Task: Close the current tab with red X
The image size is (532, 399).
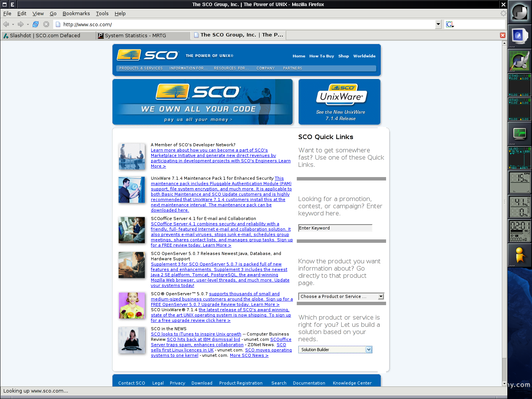Action: [503, 35]
